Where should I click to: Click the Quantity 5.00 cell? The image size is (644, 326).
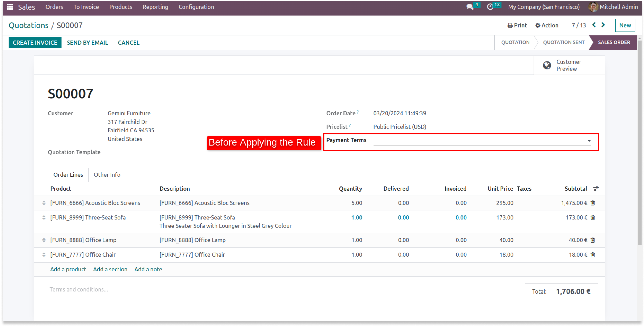pos(357,203)
